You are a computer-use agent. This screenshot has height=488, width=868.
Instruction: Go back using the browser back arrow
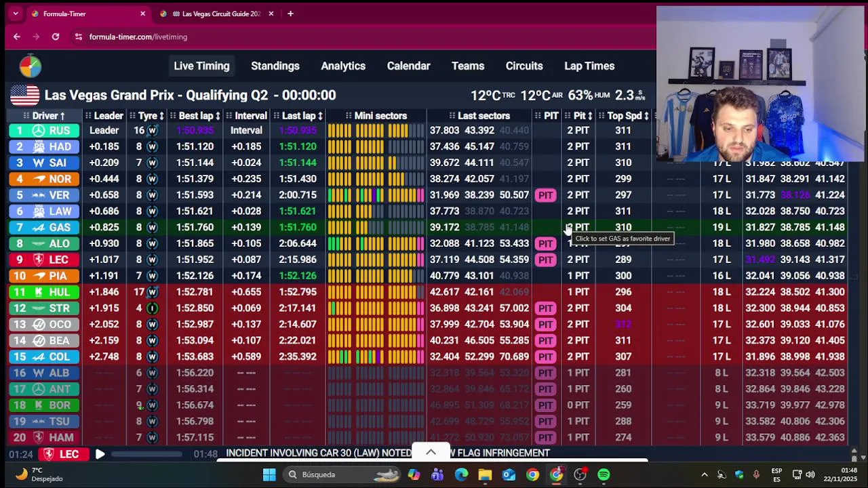tap(17, 37)
